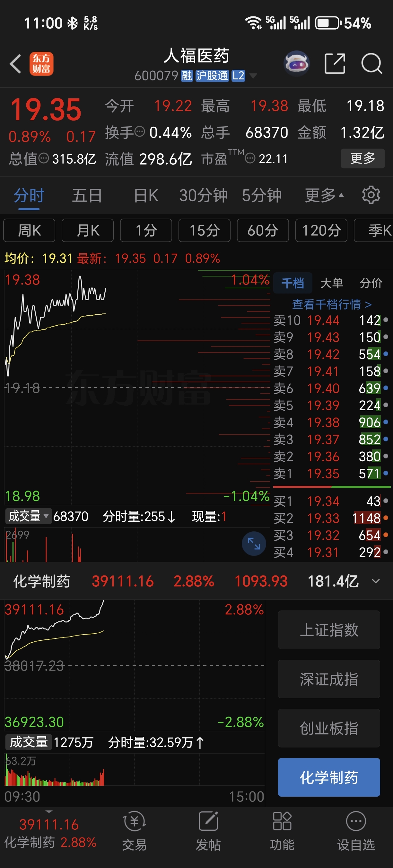Switch to the 5分钟 tab
This screenshot has width=393, height=868.
point(262,195)
